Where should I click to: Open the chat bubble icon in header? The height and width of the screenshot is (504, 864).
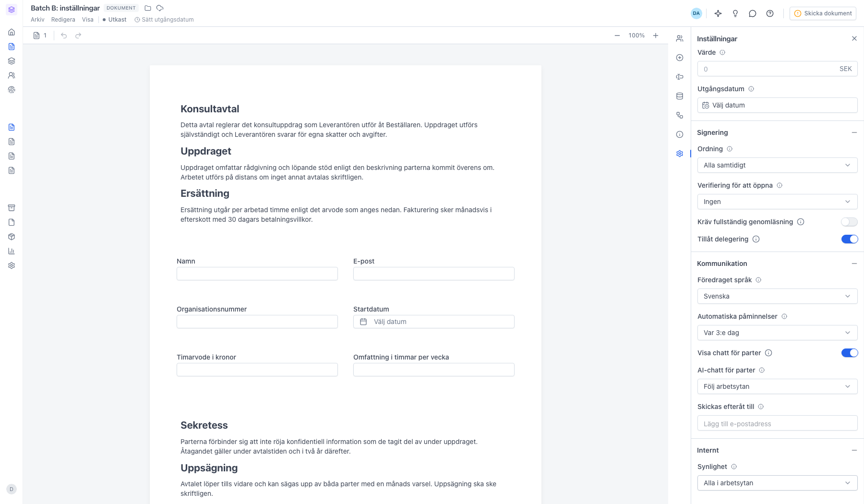click(753, 13)
